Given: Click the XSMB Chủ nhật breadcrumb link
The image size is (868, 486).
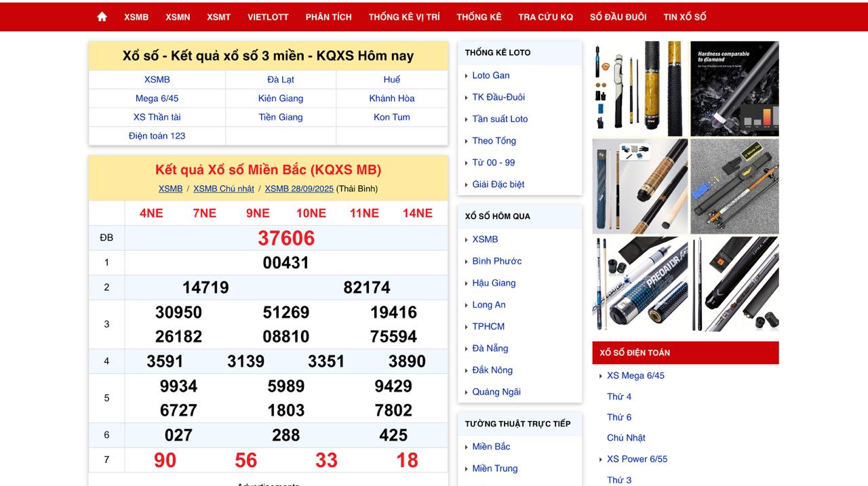Looking at the screenshot, I should coord(223,188).
